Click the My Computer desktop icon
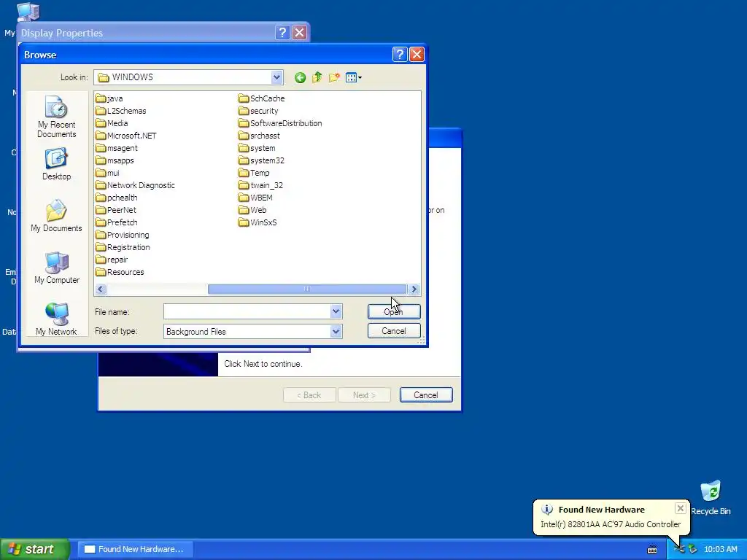Image resolution: width=747 pixels, height=560 pixels. tap(28, 12)
